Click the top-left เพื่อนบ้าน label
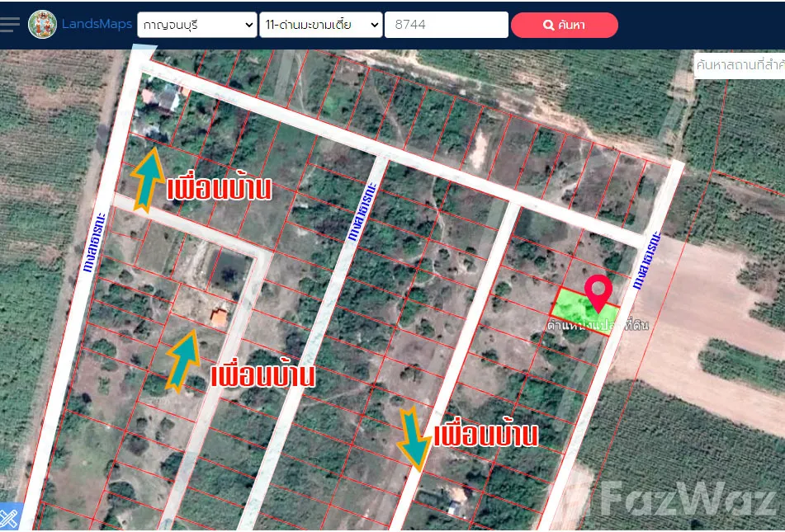Viewport: 785px width, 532px height. 219,189
